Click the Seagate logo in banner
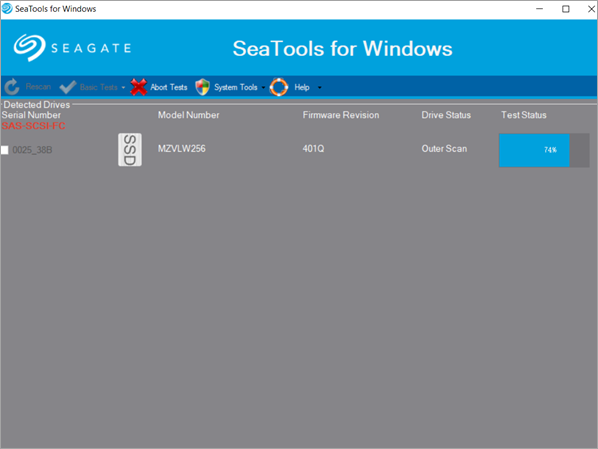The width and height of the screenshot is (598, 449). coord(72,48)
